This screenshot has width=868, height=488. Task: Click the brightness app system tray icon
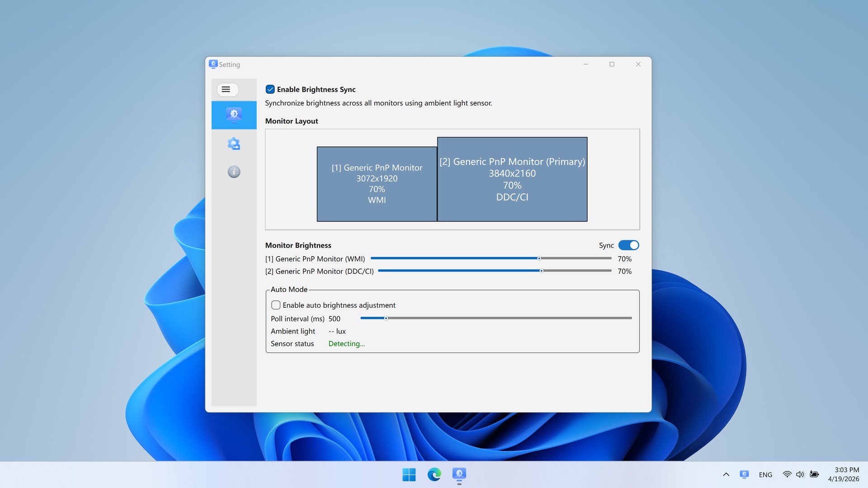[744, 474]
